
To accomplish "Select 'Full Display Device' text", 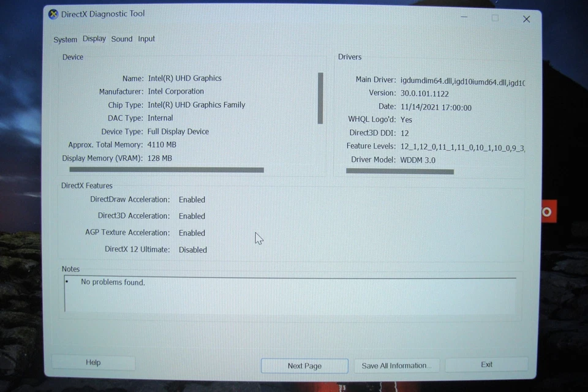I will tap(178, 132).
